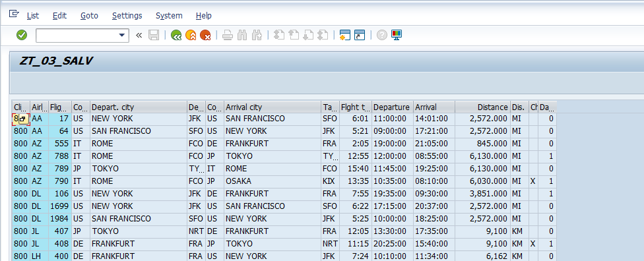This screenshot has width=644, height=261.
Task: Click the Print icon
Action: coord(228,36)
